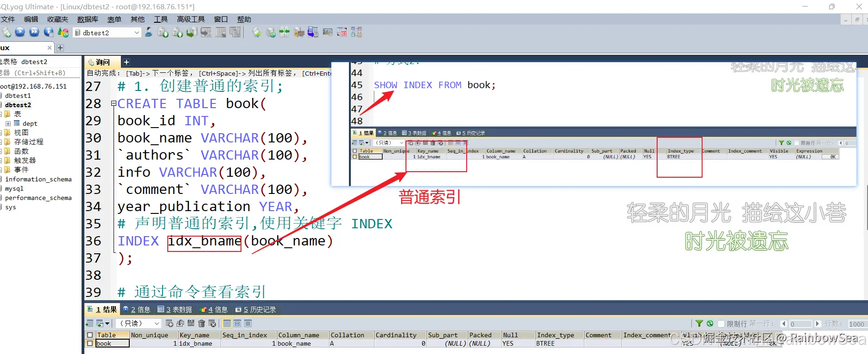Click the schema synchronization arrows icon
Viewport: 868px width, 354px height.
tap(284, 32)
